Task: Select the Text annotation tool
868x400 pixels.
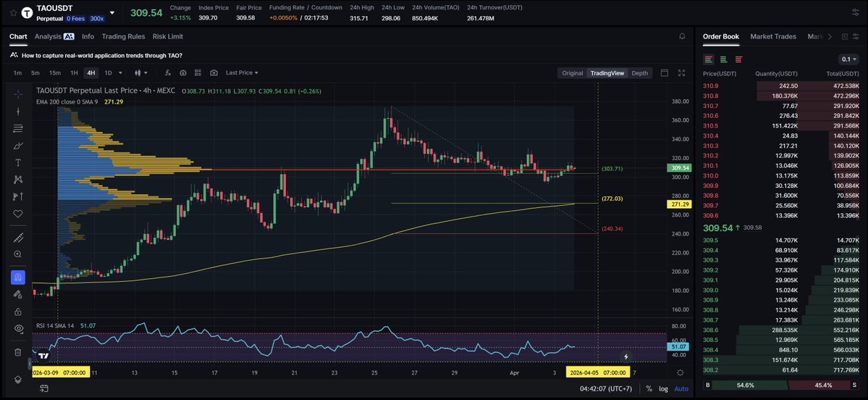Action: tap(17, 163)
